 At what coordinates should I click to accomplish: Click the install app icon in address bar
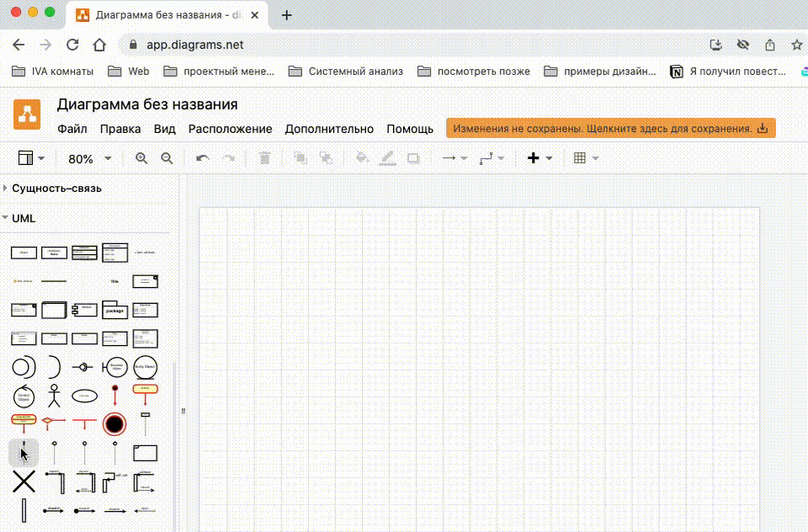click(715, 45)
